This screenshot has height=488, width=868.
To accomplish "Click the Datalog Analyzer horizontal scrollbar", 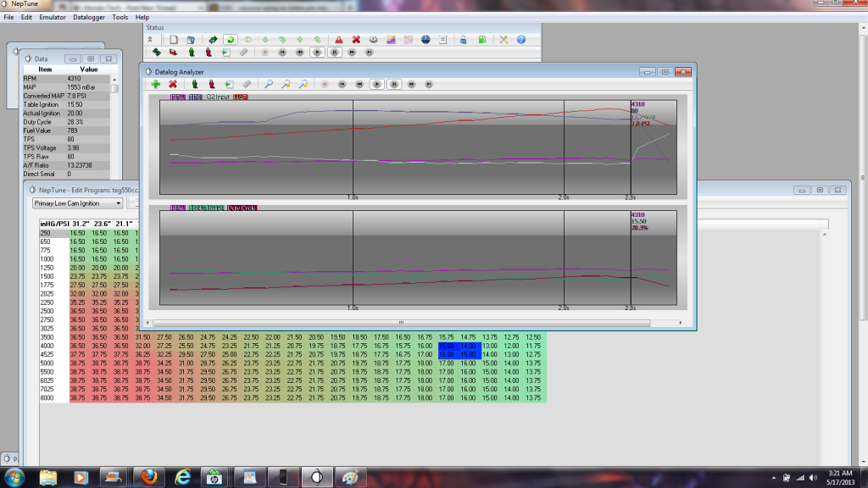I will [x=400, y=323].
